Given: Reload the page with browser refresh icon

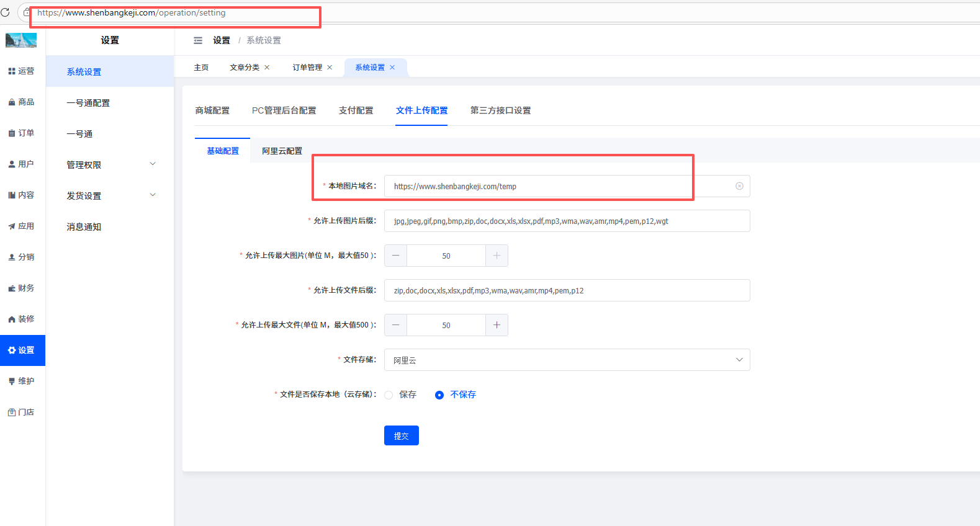Looking at the screenshot, I should tap(6, 12).
